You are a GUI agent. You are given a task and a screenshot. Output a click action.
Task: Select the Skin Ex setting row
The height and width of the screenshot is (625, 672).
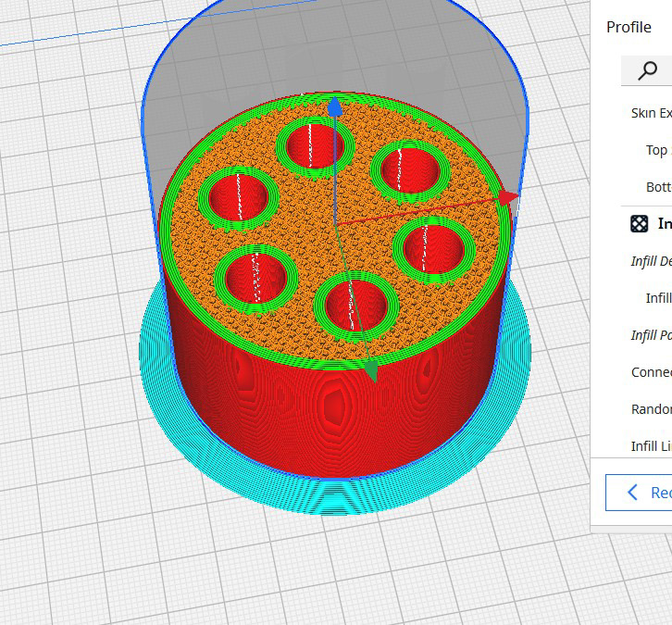[x=651, y=113]
